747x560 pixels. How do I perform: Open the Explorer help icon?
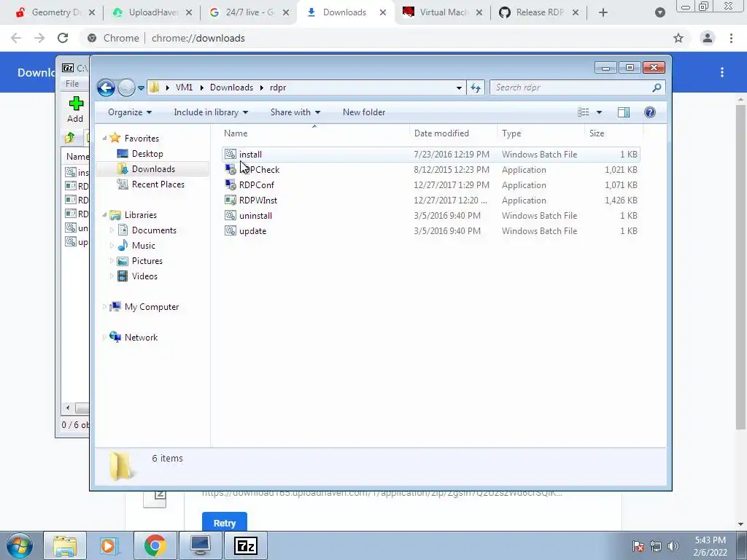pyautogui.click(x=650, y=112)
